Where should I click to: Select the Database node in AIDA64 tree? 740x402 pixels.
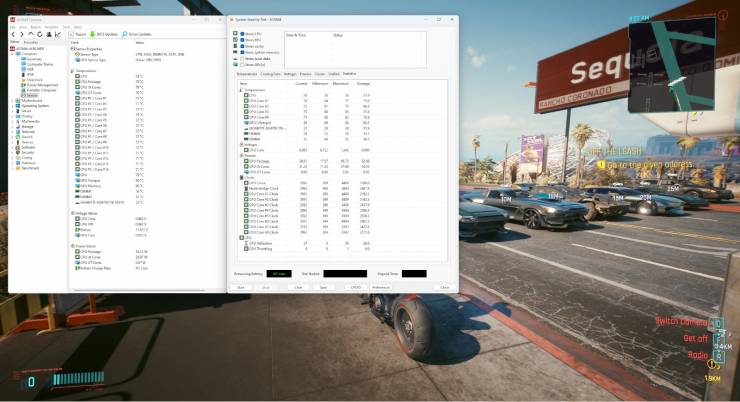pyautogui.click(x=27, y=163)
